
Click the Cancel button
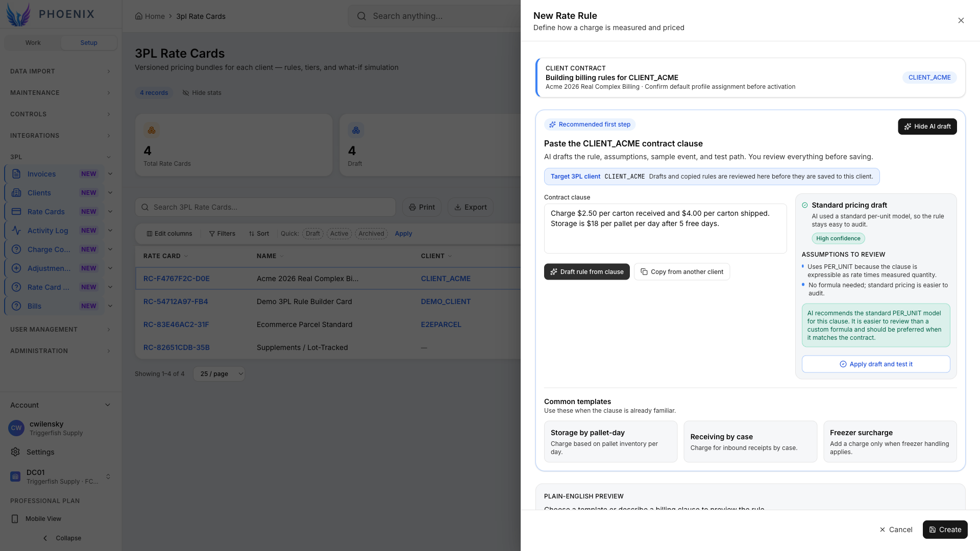pyautogui.click(x=896, y=530)
